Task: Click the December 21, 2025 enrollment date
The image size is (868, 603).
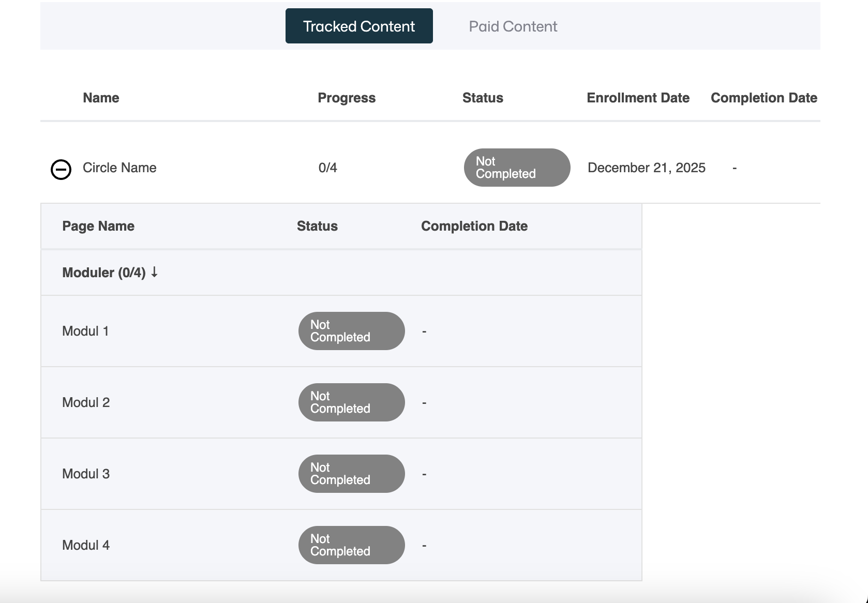Action: [646, 168]
